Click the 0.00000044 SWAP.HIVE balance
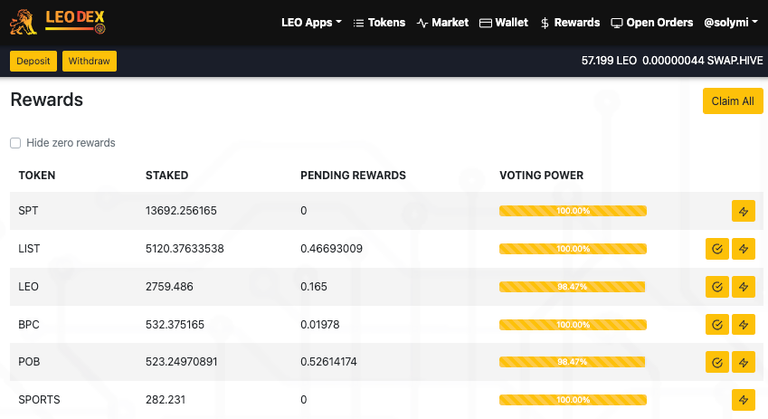 click(702, 61)
